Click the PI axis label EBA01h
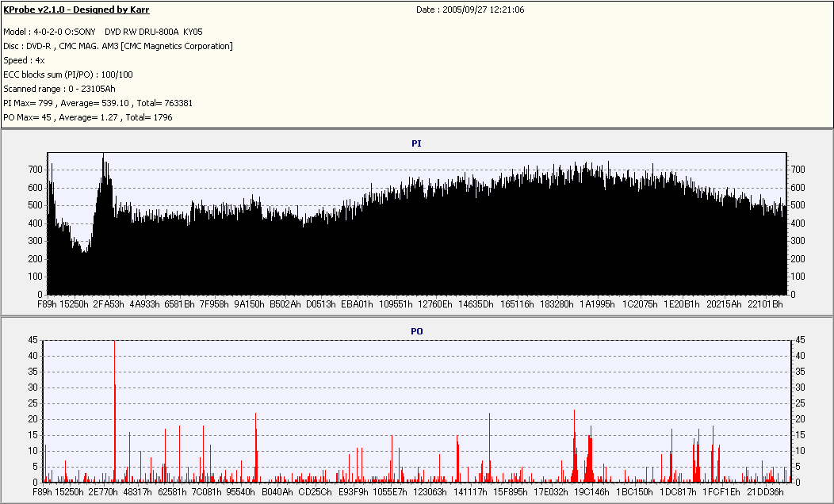Screen dimensions: 834x504 click(x=357, y=304)
